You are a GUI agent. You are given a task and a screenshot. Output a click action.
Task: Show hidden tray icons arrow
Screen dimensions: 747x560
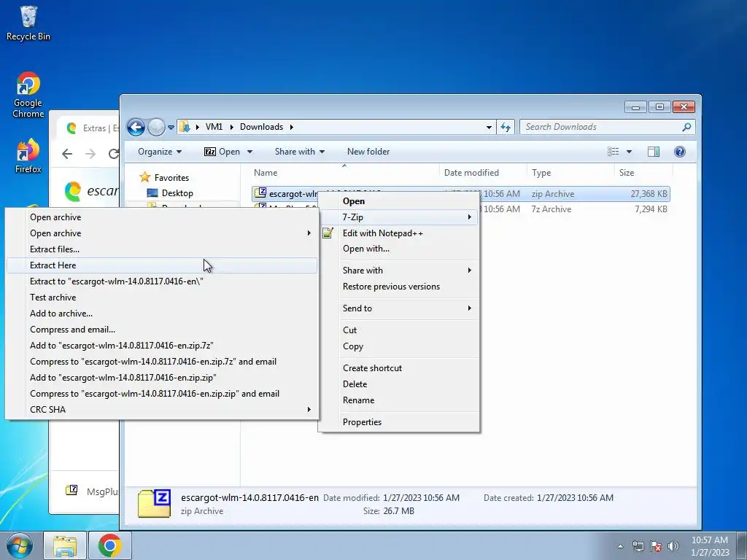(620, 546)
